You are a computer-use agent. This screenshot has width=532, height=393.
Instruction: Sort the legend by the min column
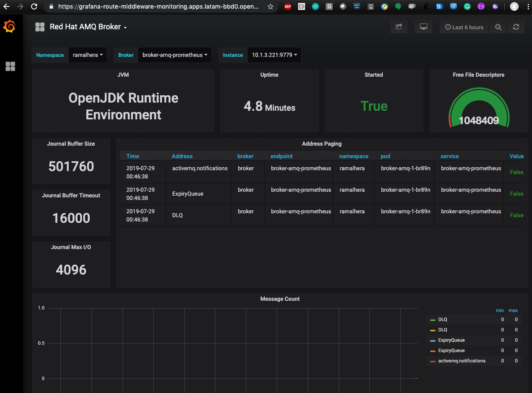coord(500,310)
